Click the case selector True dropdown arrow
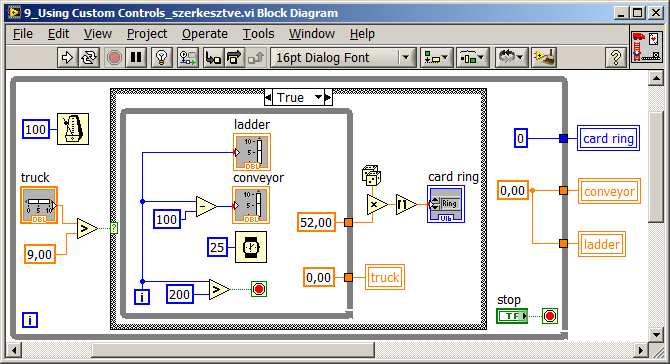This screenshot has height=364, width=670. (x=318, y=97)
